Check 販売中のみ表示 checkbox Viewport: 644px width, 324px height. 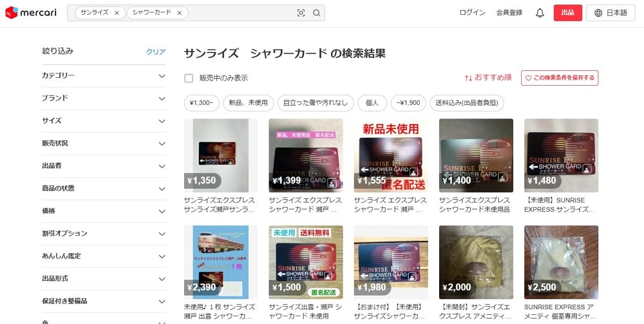[189, 78]
